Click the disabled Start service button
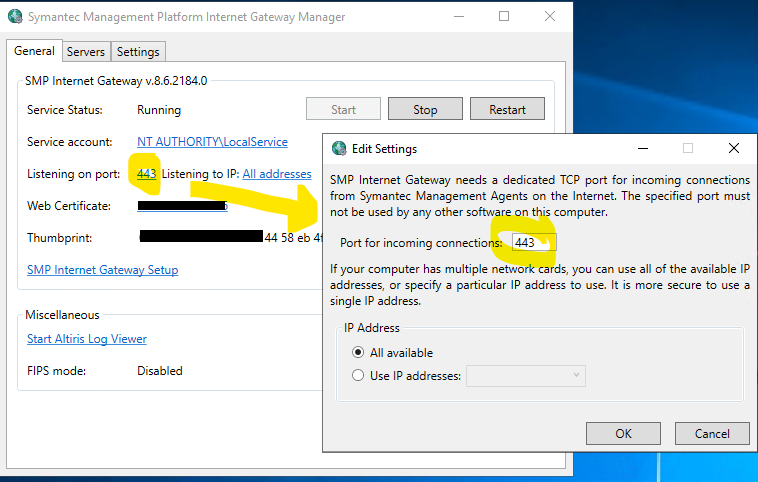 [x=343, y=109]
